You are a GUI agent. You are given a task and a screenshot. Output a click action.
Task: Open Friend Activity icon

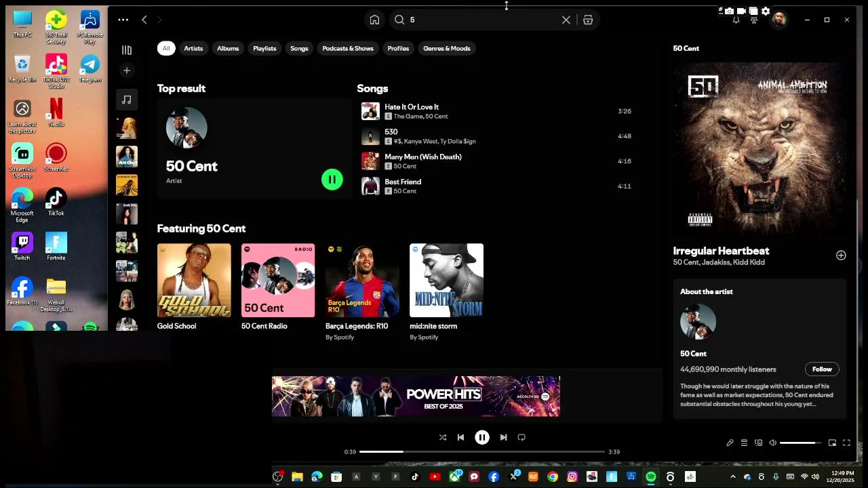pyautogui.click(x=754, y=20)
